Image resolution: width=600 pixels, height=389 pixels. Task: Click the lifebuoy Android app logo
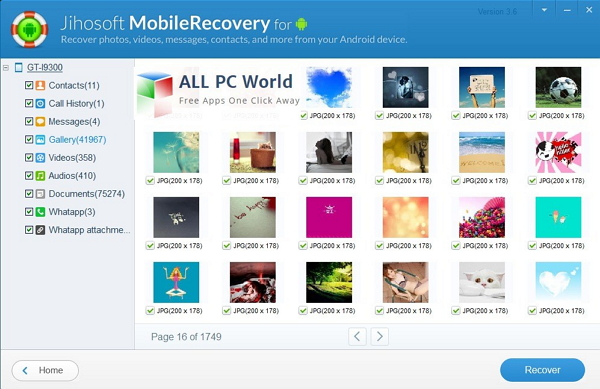coord(29,29)
